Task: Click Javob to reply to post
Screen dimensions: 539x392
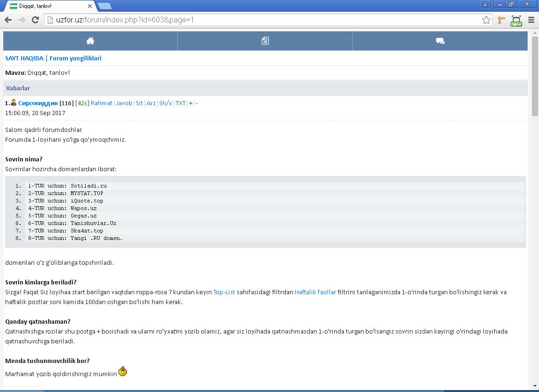Action: (x=124, y=103)
